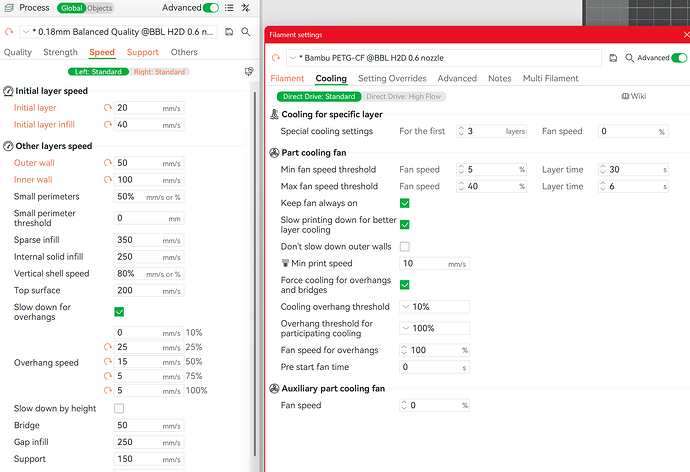The width and height of the screenshot is (690, 472).
Task: Click the compare presets icon in Process header
Action: (246, 8)
